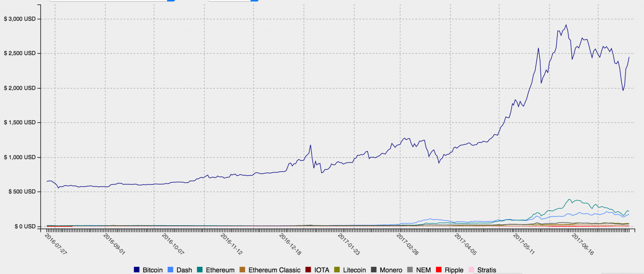This screenshot has width=644, height=274.
Task: Click the $ 2,500 USD axis label
Action: tap(20, 53)
